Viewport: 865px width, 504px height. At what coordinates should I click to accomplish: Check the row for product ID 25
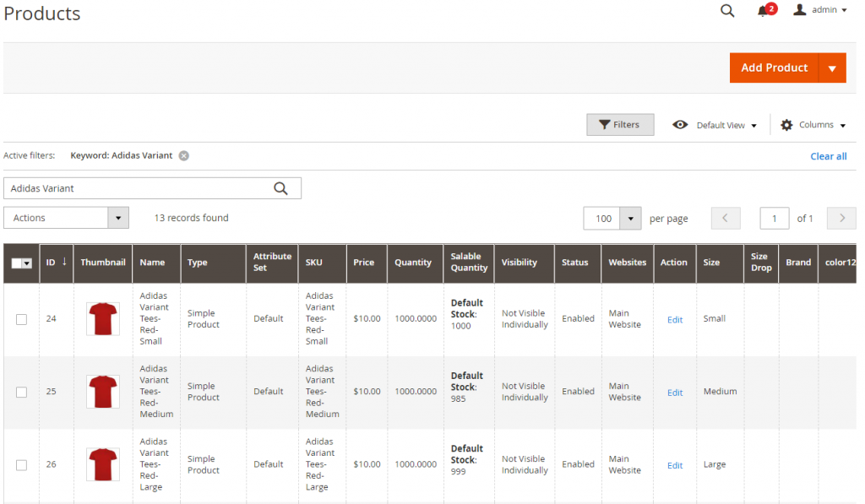coord(21,392)
